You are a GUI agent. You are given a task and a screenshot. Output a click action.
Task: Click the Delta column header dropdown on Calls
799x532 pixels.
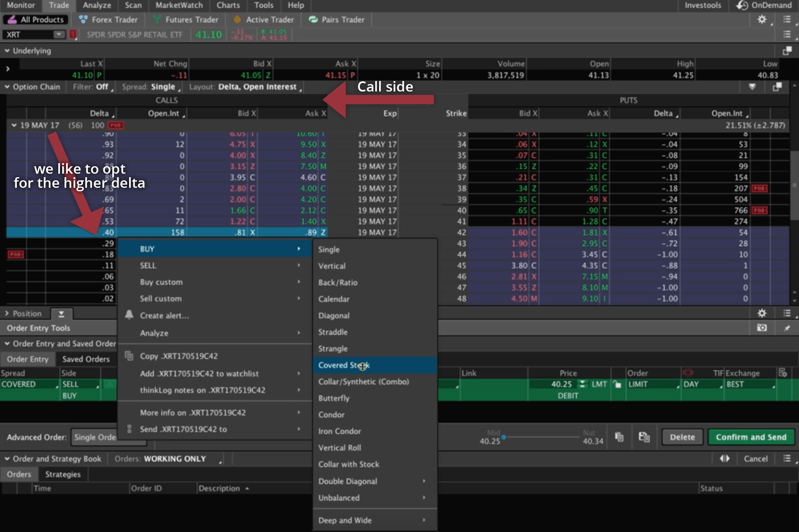click(x=102, y=113)
